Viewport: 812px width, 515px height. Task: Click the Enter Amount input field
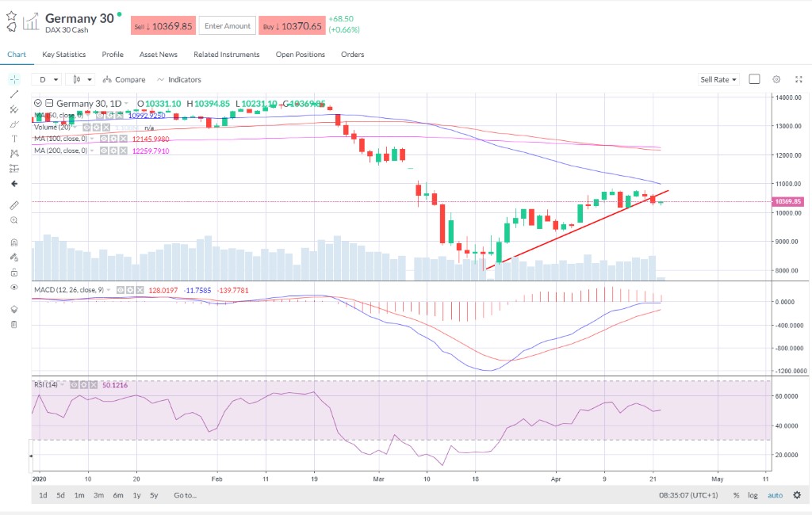point(227,26)
